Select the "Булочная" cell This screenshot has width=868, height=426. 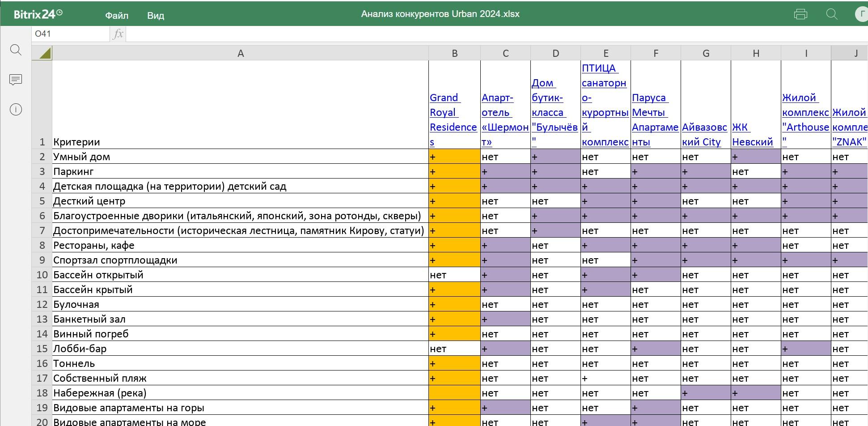(x=241, y=304)
